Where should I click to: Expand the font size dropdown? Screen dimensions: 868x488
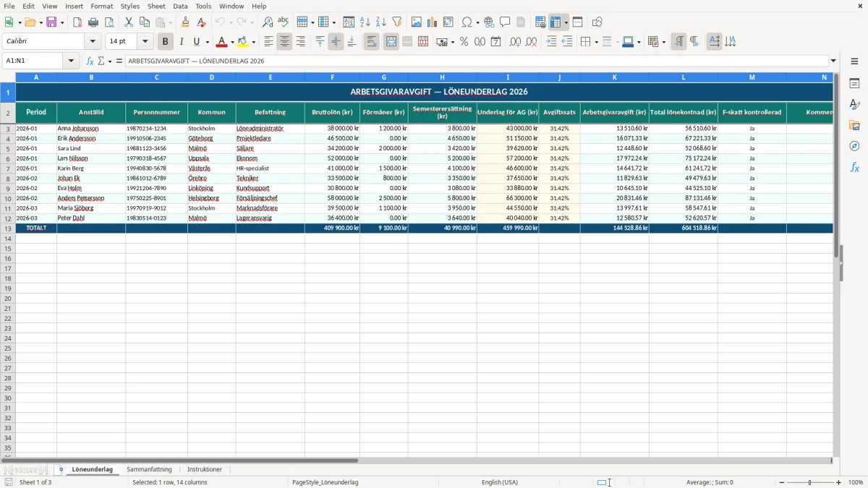tap(145, 42)
